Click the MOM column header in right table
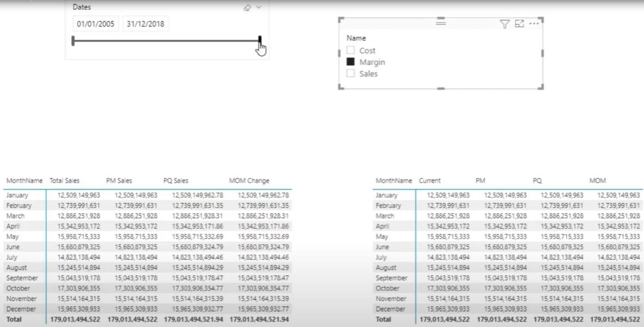Screen dimensions: 644x327 598,180
